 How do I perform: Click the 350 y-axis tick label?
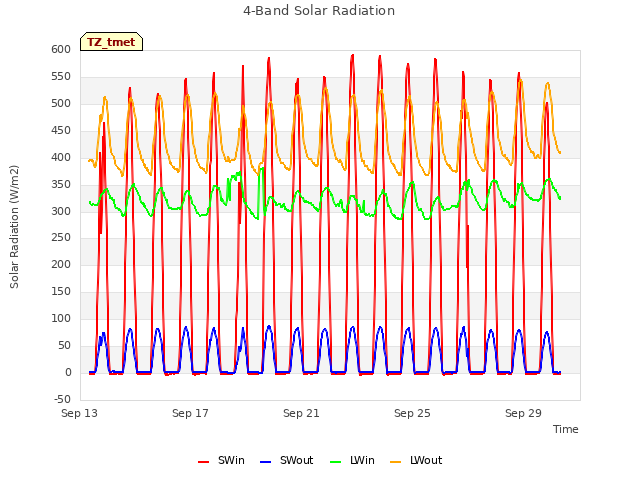click(x=61, y=184)
